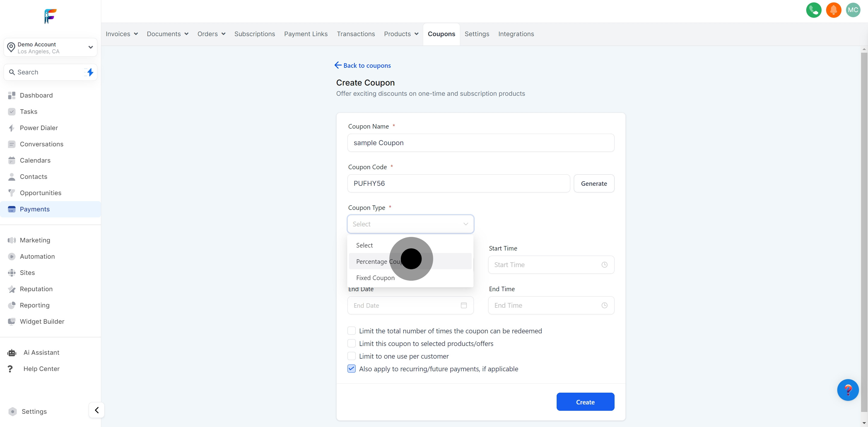Uncheck apply to recurring payments checkbox
The image size is (868, 427).
click(x=351, y=369)
